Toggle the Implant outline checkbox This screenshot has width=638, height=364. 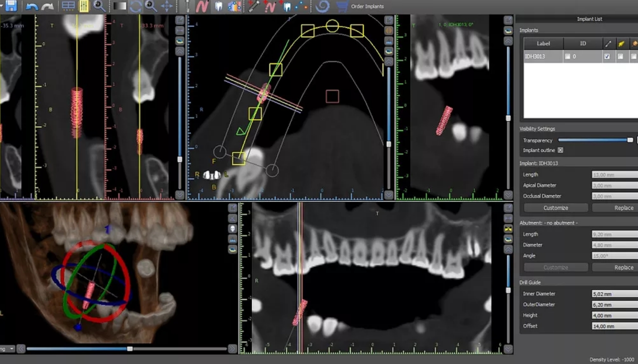(560, 150)
